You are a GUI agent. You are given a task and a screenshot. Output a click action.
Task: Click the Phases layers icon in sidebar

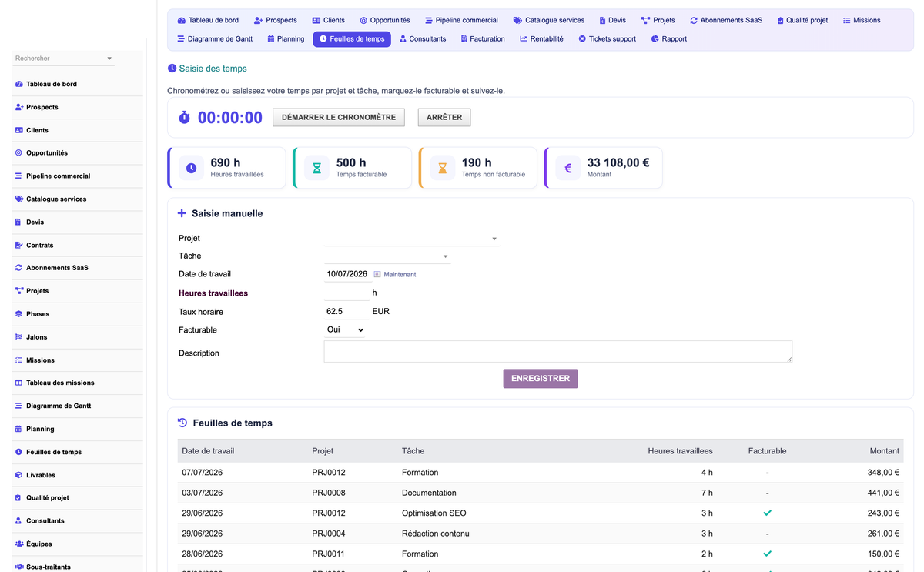[x=19, y=314]
